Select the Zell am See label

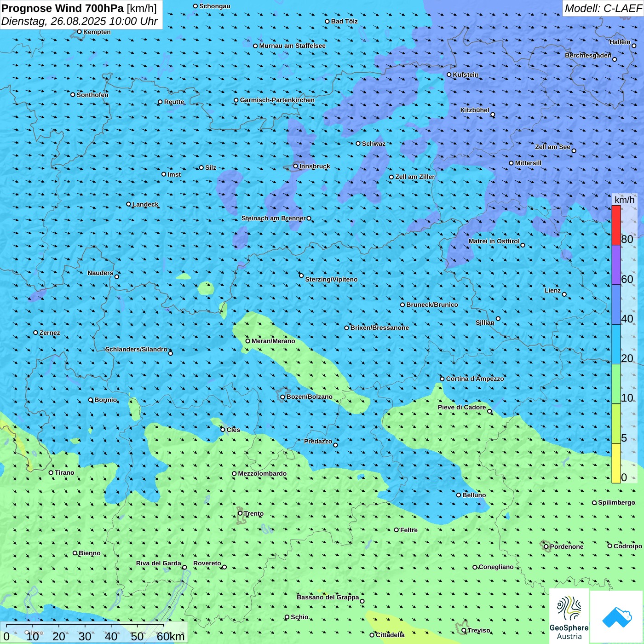click(552, 147)
